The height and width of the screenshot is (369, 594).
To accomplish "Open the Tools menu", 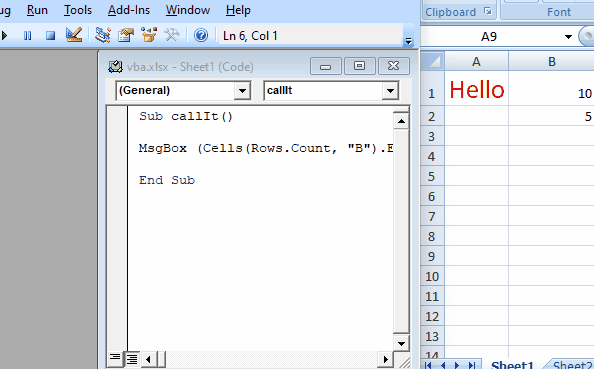I will point(78,10).
